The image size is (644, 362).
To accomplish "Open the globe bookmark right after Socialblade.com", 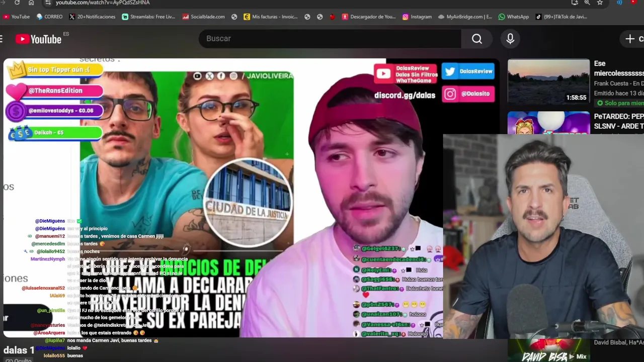I will (x=234, y=17).
